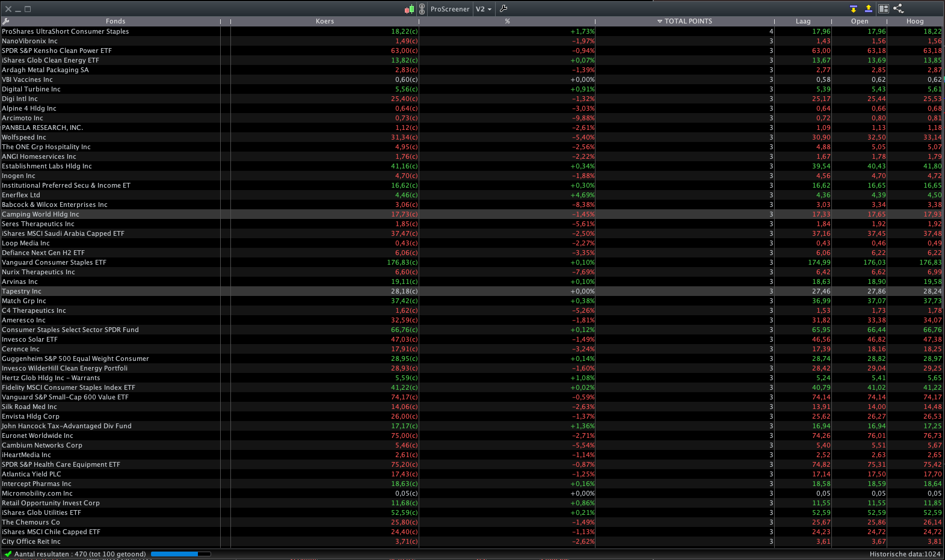945x560 pixels.
Task: Select the Loop Media Inc row
Action: click(x=472, y=243)
